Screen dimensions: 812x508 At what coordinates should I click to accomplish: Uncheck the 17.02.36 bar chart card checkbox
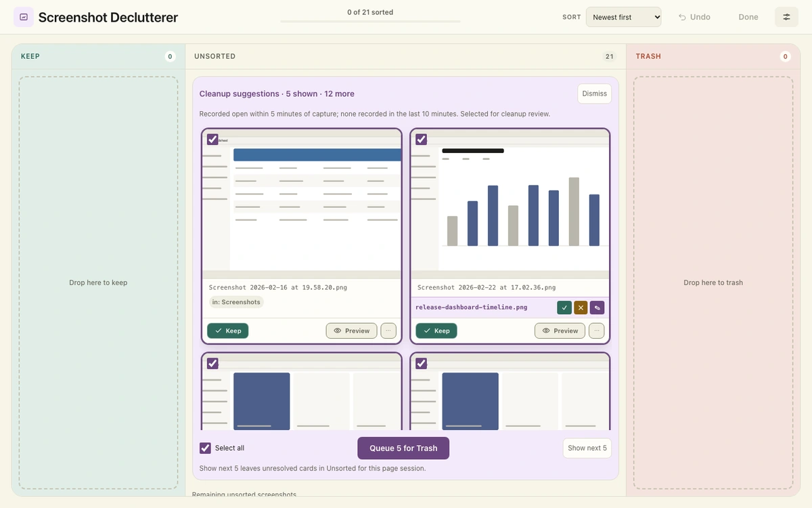[421, 140]
